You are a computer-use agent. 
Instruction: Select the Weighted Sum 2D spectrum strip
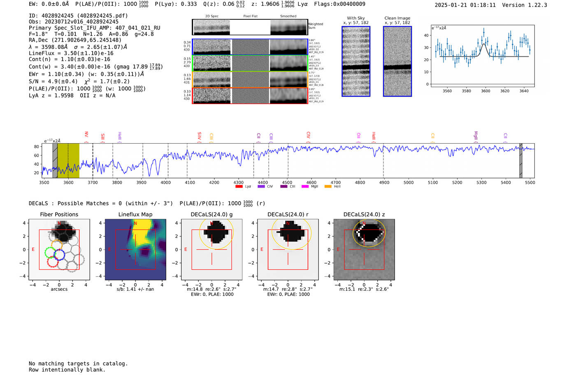[250, 27]
